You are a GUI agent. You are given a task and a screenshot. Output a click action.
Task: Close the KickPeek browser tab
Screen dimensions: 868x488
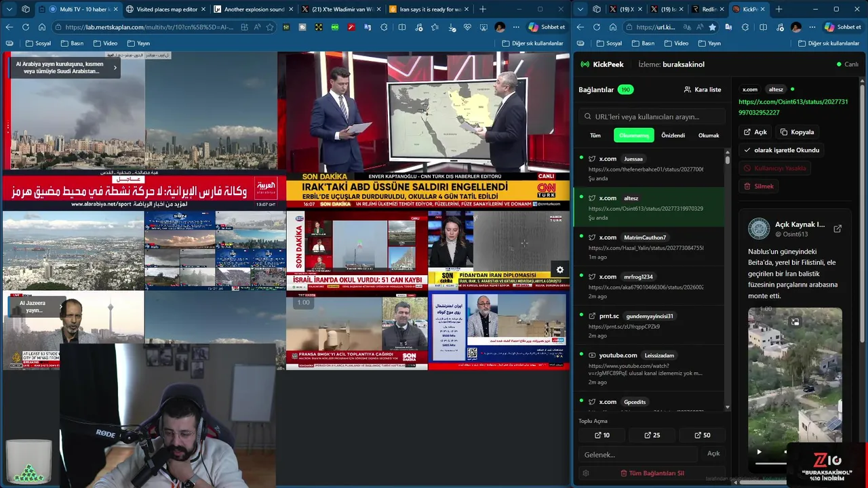coord(764,9)
